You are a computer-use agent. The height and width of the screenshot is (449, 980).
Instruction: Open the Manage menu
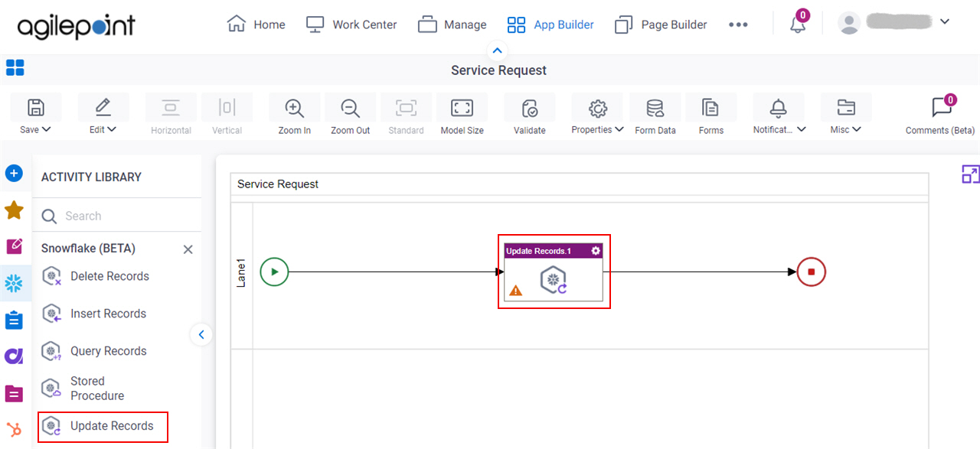[x=452, y=24]
